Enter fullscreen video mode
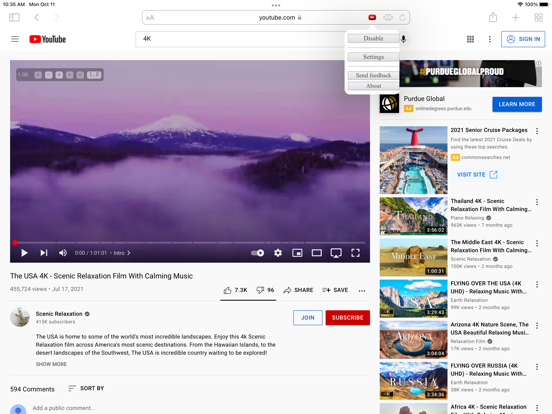The height and width of the screenshot is (414, 552). pyautogui.click(x=355, y=253)
